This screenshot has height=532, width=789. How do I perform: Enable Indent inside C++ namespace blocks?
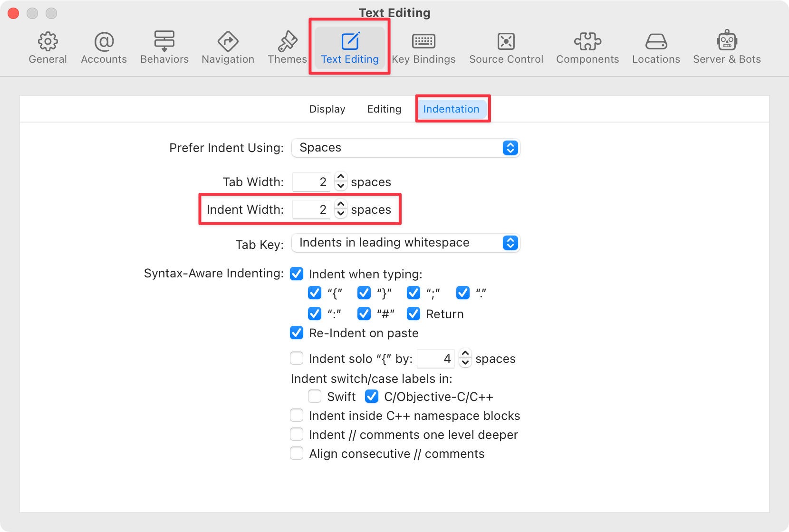(x=297, y=415)
